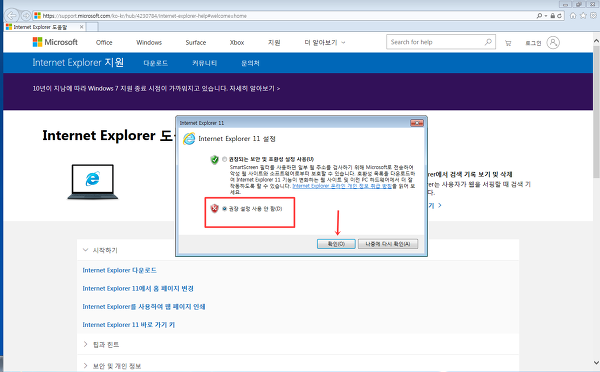Viewport: 600px width, 372px height.
Task: Click the address bar search magnifier icon
Action: click(x=539, y=16)
